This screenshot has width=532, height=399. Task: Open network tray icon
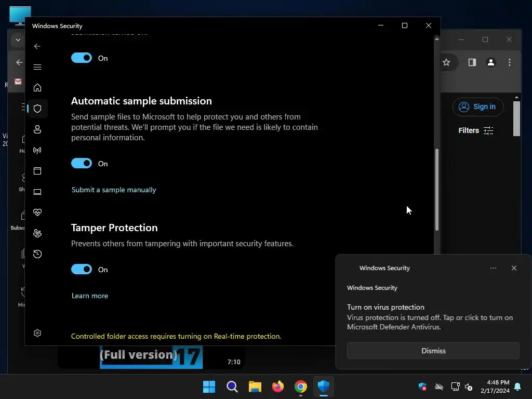[455, 387]
